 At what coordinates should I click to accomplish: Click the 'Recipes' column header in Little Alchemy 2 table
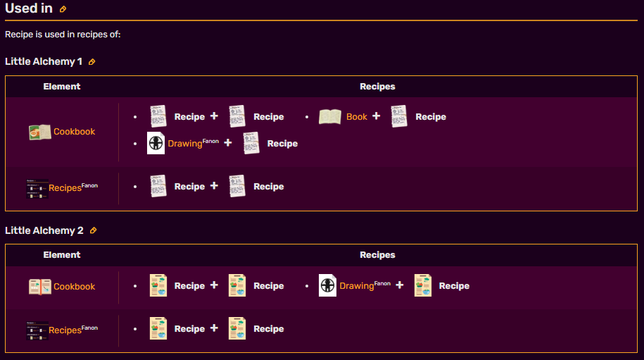pyautogui.click(x=377, y=255)
